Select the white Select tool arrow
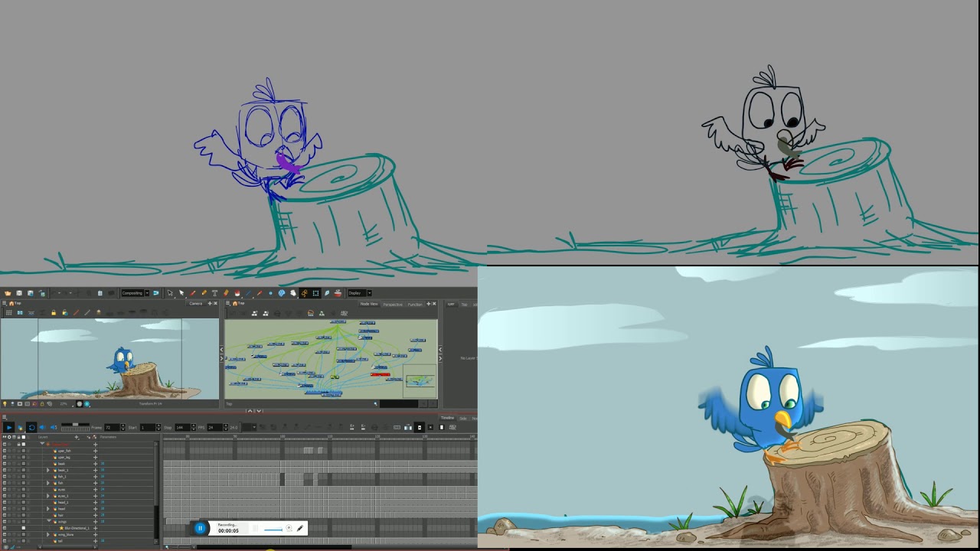 click(181, 293)
